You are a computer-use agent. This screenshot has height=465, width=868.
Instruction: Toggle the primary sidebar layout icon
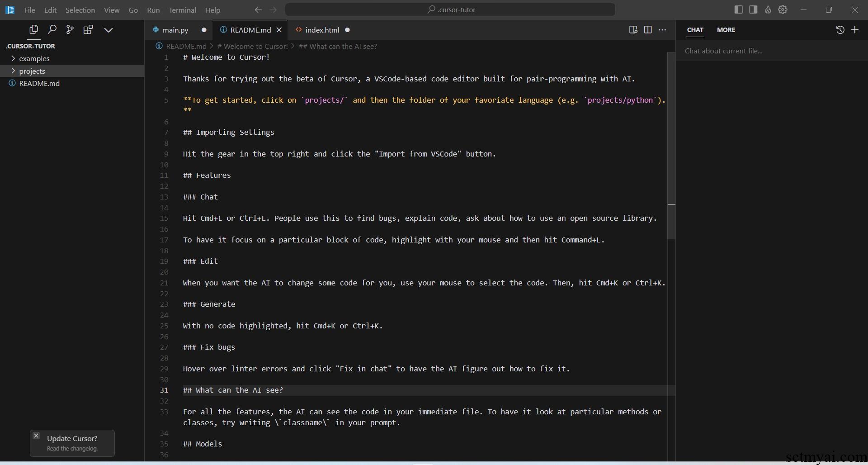pyautogui.click(x=739, y=9)
